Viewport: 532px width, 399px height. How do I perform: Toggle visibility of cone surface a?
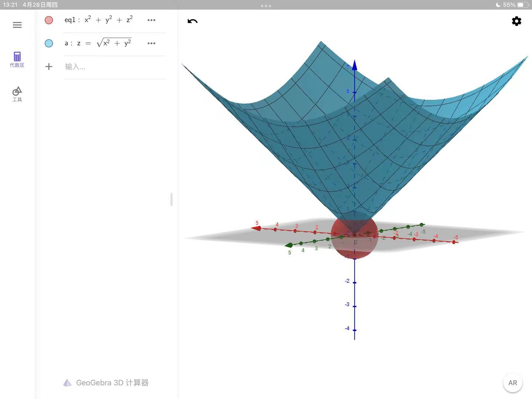pos(49,44)
